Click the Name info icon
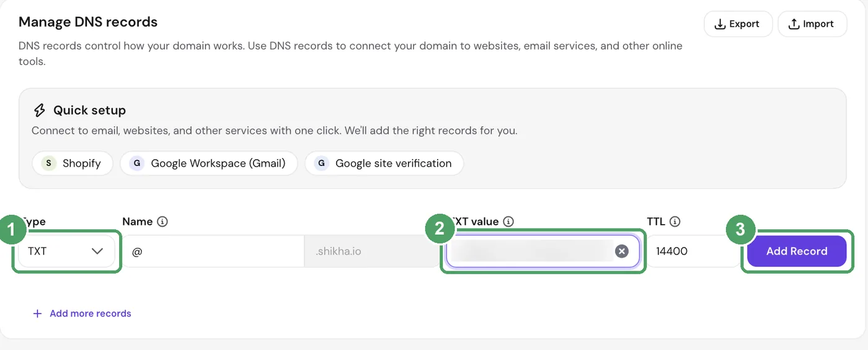This screenshot has width=868, height=350. [162, 222]
